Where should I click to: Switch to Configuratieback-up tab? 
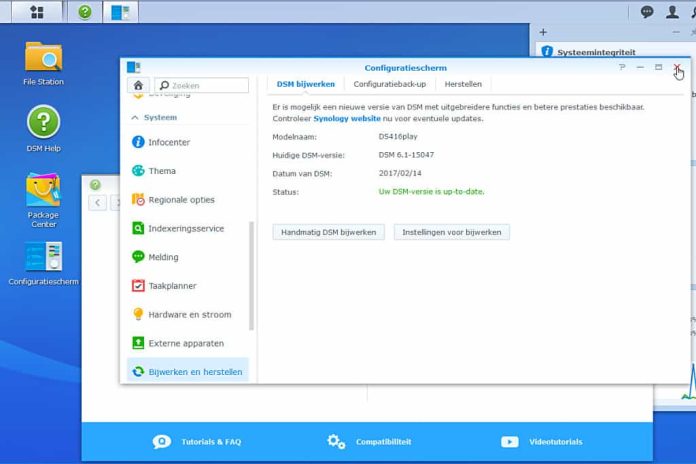pyautogui.click(x=390, y=84)
